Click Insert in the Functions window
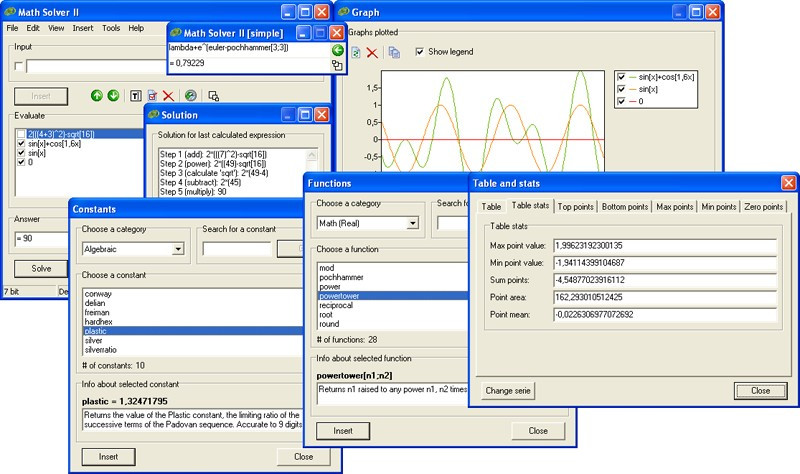This screenshot has height=474, width=800. click(x=343, y=431)
